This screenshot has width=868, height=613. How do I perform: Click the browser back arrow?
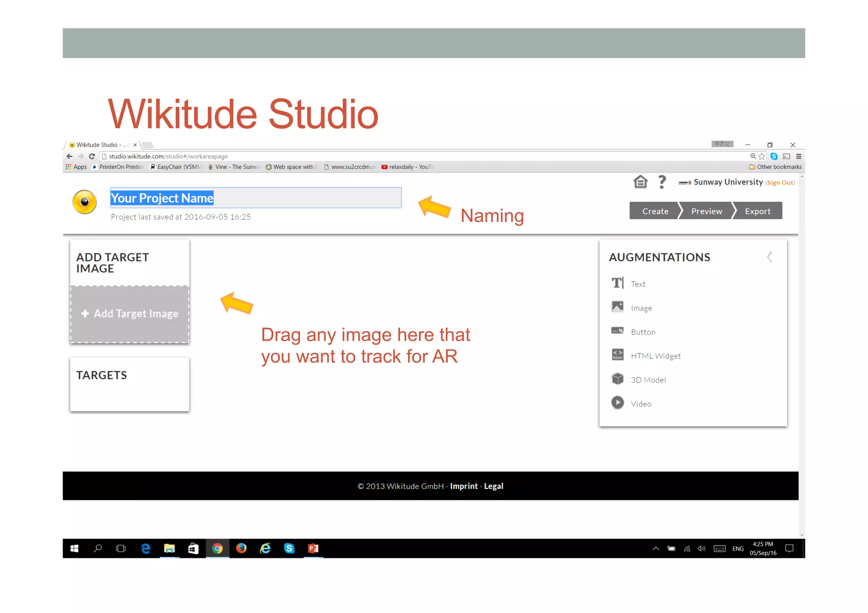[70, 156]
